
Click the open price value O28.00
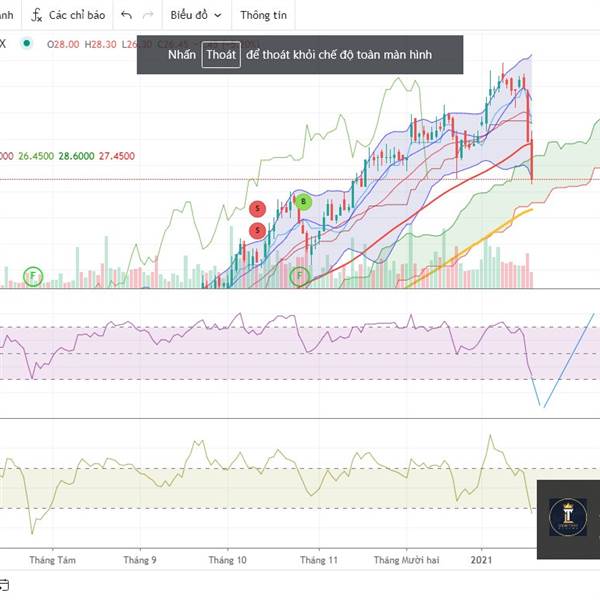pyautogui.click(x=63, y=44)
